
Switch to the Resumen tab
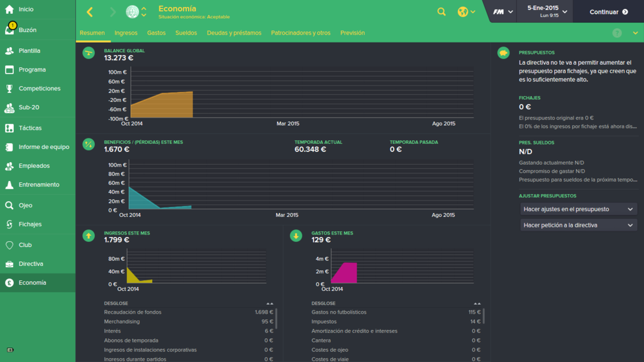pyautogui.click(x=92, y=33)
